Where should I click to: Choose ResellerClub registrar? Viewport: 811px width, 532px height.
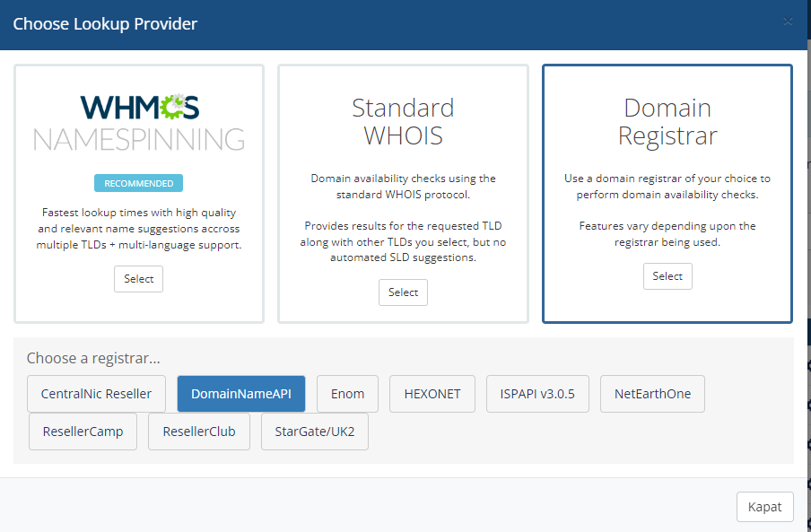coord(199,432)
